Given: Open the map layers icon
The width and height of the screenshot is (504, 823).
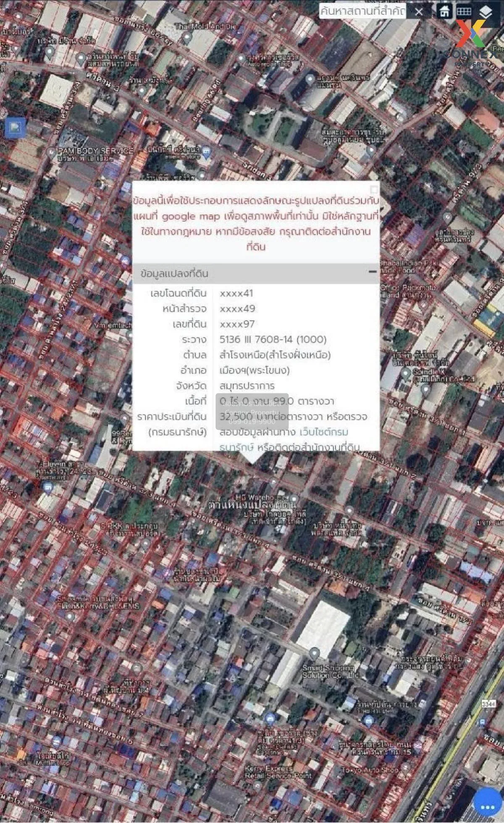Looking at the screenshot, I should (485, 11).
